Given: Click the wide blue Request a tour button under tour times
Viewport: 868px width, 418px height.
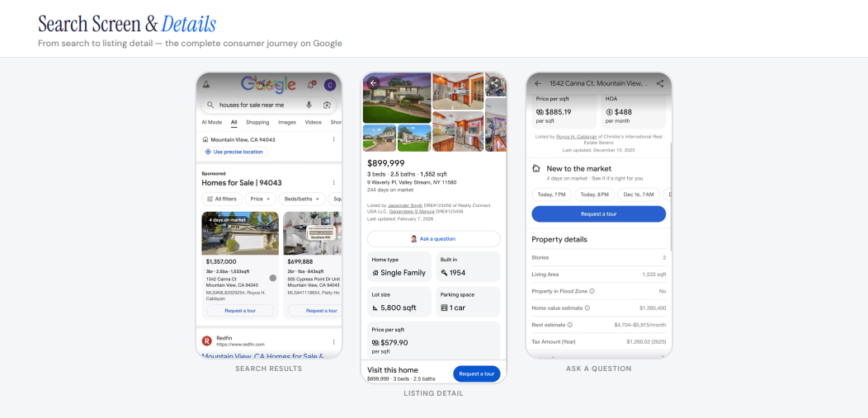Looking at the screenshot, I should (x=598, y=214).
